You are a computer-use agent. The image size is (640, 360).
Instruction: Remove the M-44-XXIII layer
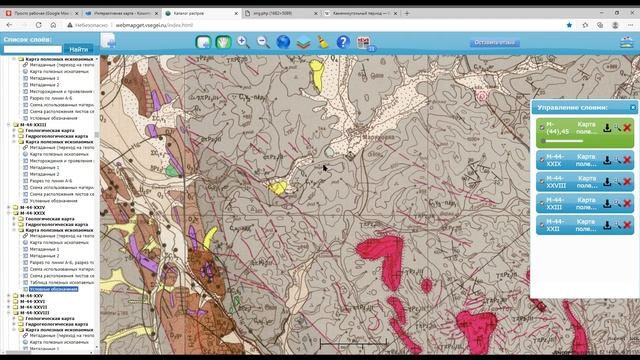(x=627, y=203)
